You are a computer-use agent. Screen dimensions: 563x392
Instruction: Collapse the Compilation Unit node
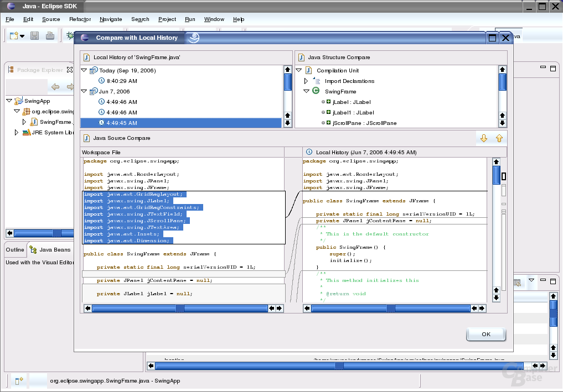click(x=299, y=70)
